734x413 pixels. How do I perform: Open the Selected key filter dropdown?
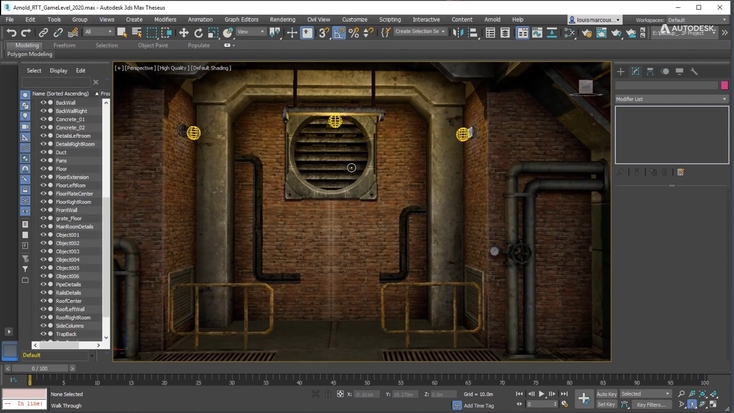646,394
